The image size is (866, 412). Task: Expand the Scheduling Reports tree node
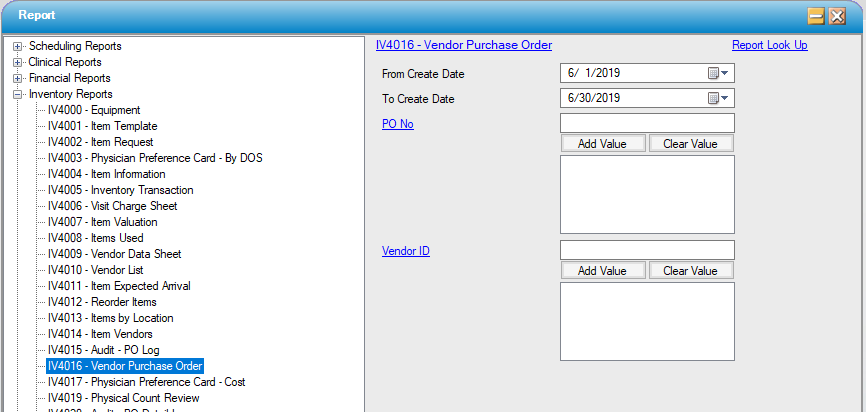click(18, 46)
